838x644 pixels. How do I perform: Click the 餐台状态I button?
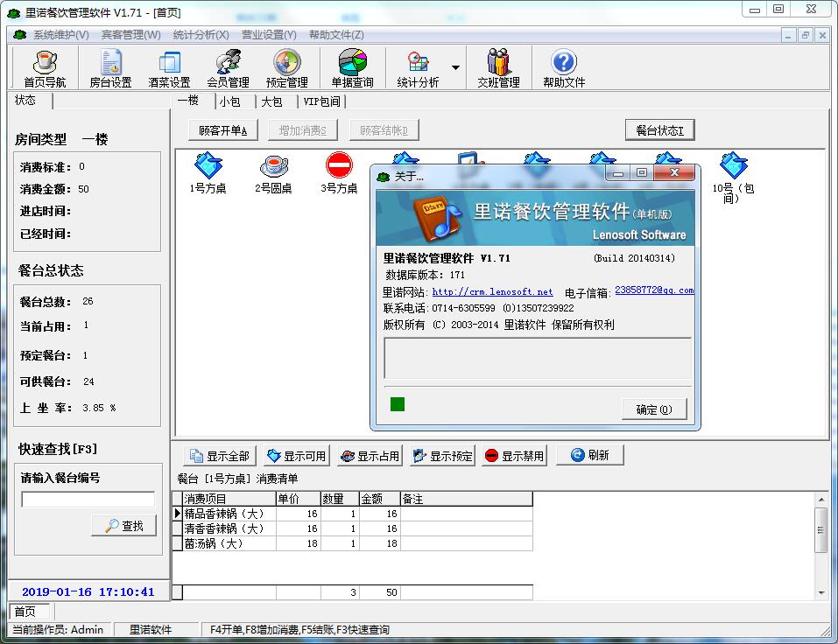(659, 130)
